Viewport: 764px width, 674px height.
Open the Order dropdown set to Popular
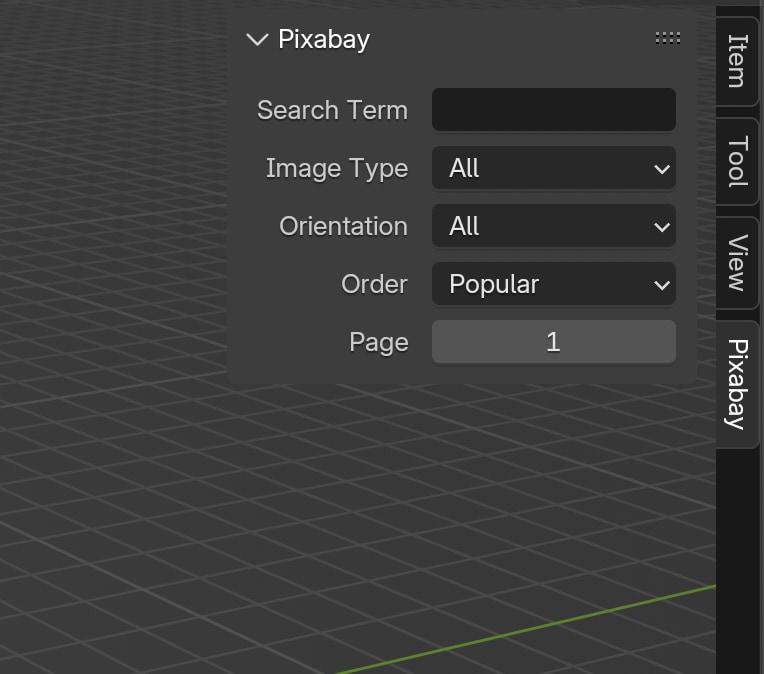click(554, 284)
